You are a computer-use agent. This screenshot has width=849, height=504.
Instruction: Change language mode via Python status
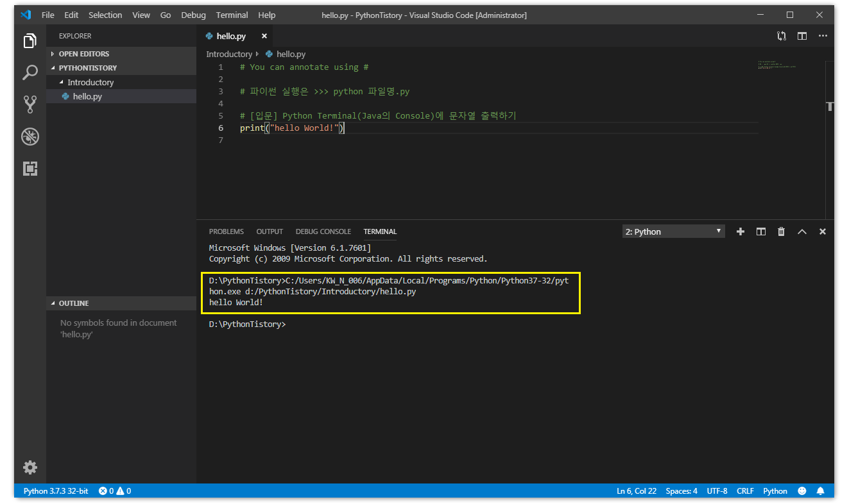tap(775, 491)
